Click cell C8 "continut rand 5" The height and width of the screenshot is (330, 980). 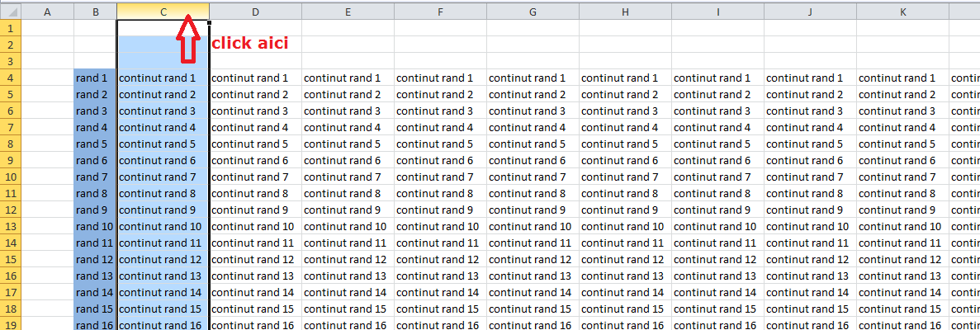pos(163,144)
